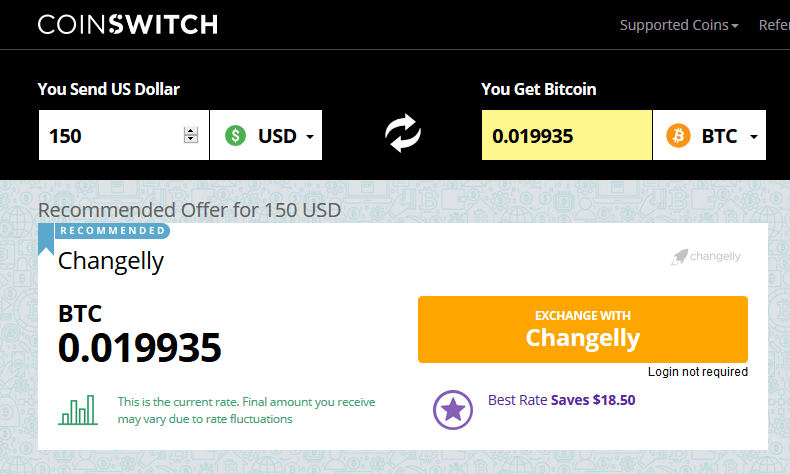The height and width of the screenshot is (474, 790).
Task: Click the large 0.019935 BTC amount
Action: [x=140, y=348]
